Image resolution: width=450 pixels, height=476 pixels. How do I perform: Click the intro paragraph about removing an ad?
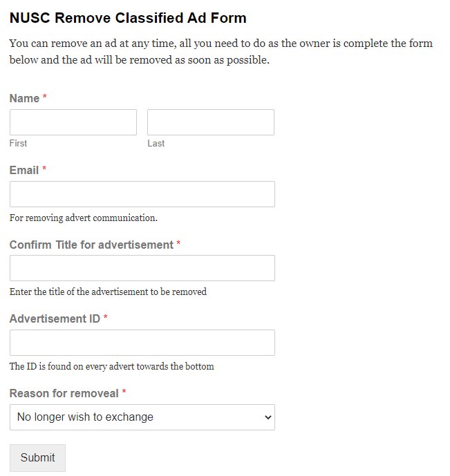(x=221, y=51)
